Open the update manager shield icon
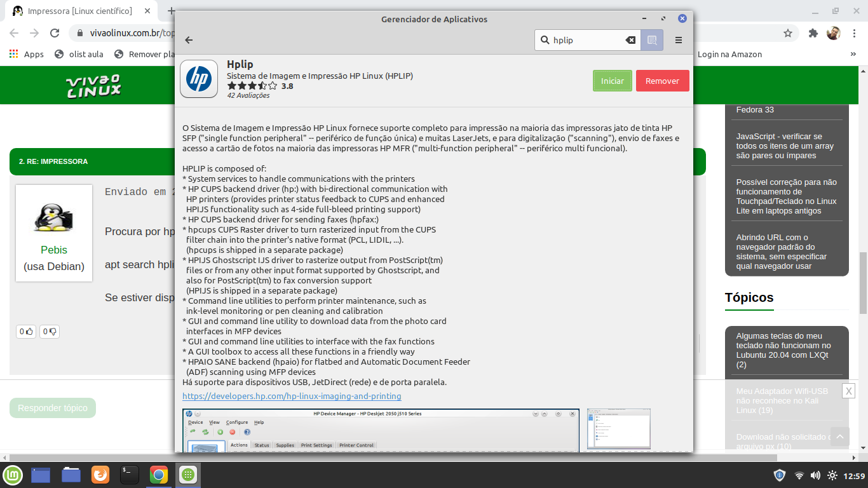This screenshot has height=488, width=868. click(780, 475)
